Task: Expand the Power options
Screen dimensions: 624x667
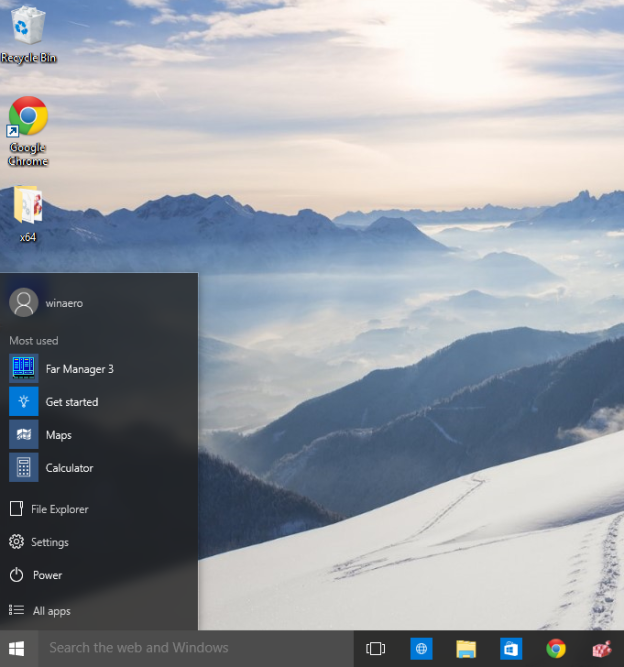Action: click(47, 575)
